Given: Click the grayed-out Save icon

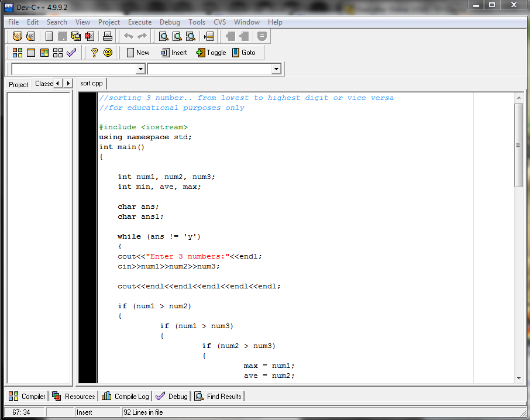Looking at the screenshot, I should [x=62, y=36].
